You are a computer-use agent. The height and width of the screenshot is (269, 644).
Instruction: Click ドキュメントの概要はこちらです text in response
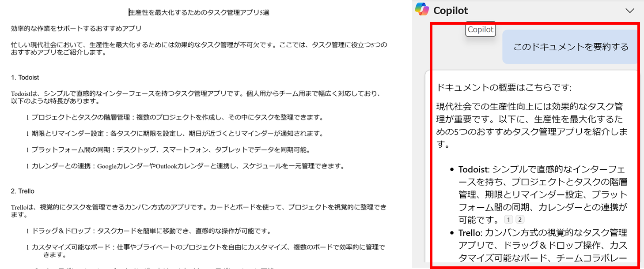click(504, 87)
